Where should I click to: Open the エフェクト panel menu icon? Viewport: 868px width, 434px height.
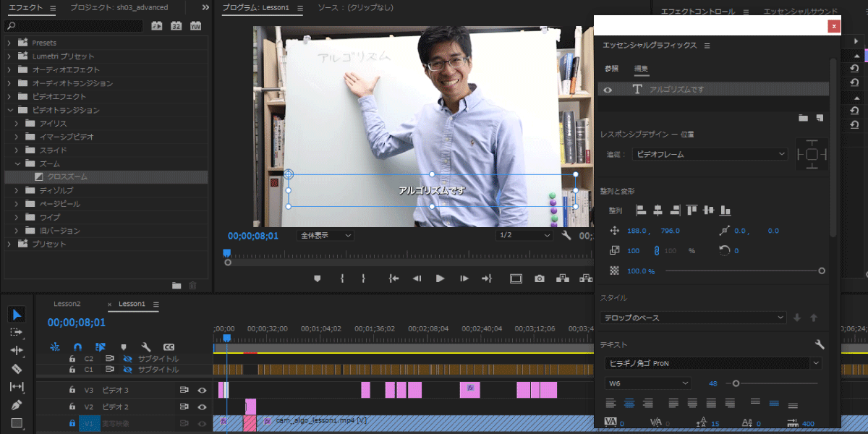pyautogui.click(x=53, y=8)
